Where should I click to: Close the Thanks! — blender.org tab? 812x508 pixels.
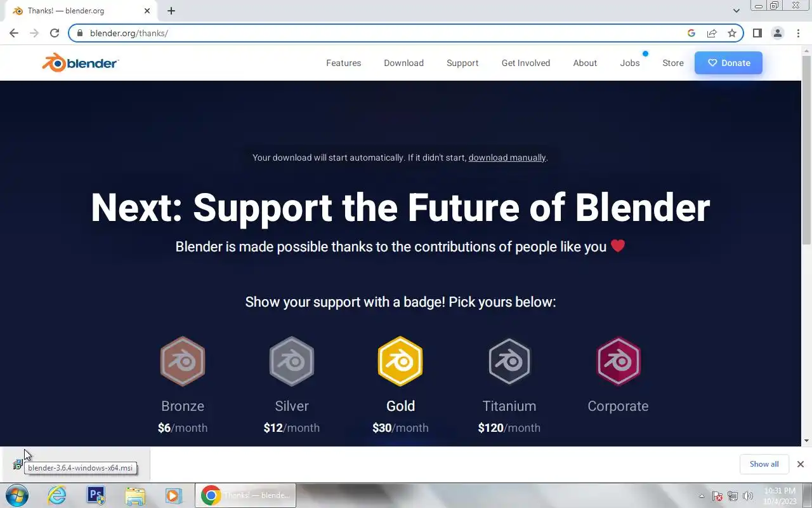point(147,11)
